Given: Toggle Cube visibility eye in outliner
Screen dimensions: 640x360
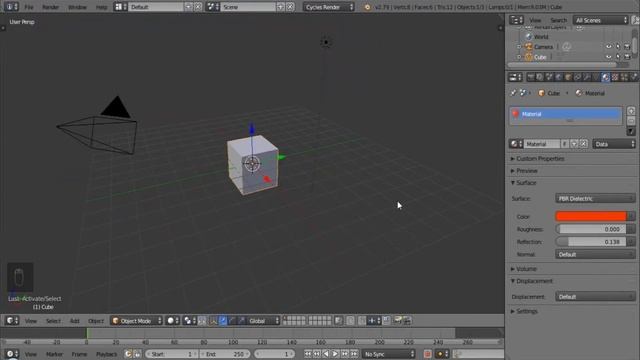Looking at the screenshot, I should tap(609, 57).
